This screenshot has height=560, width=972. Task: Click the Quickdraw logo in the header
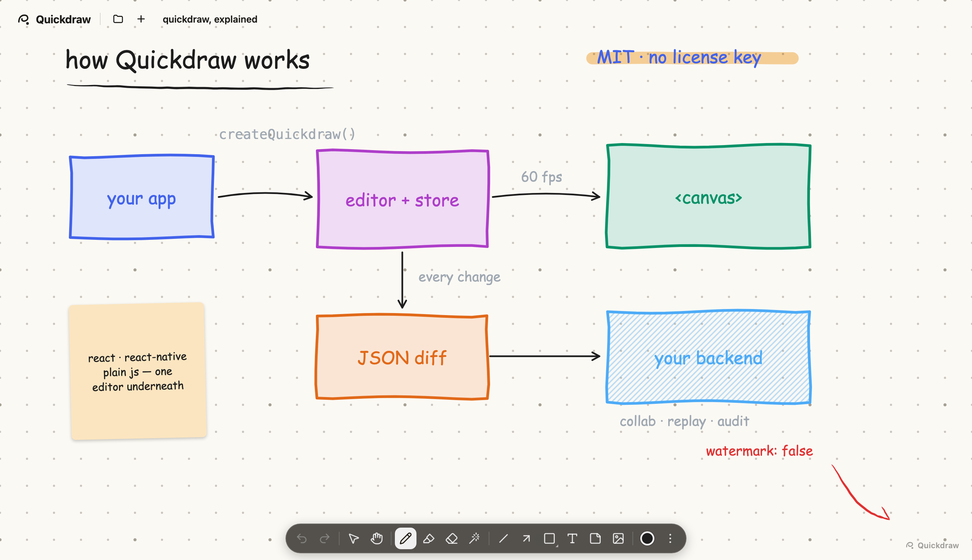[x=54, y=19]
